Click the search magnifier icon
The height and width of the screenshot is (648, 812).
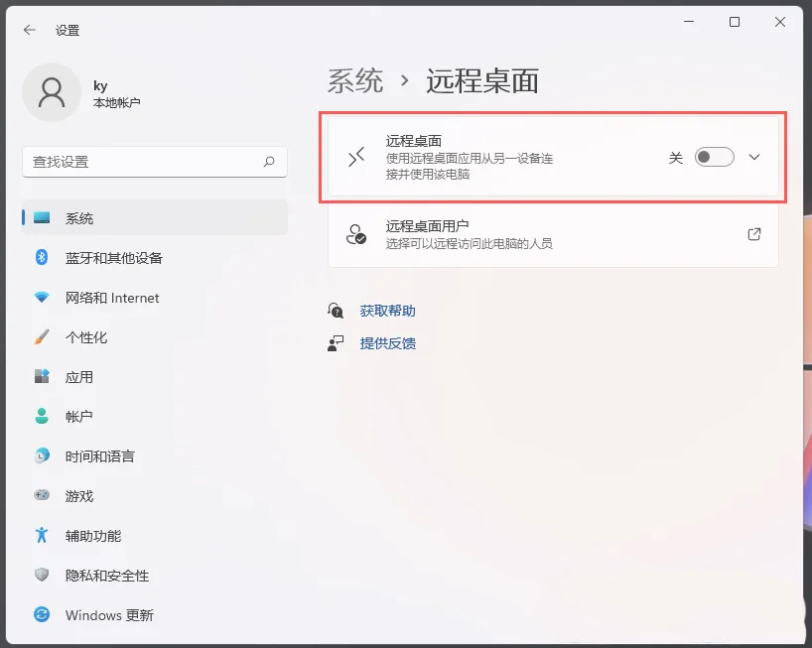tap(269, 162)
